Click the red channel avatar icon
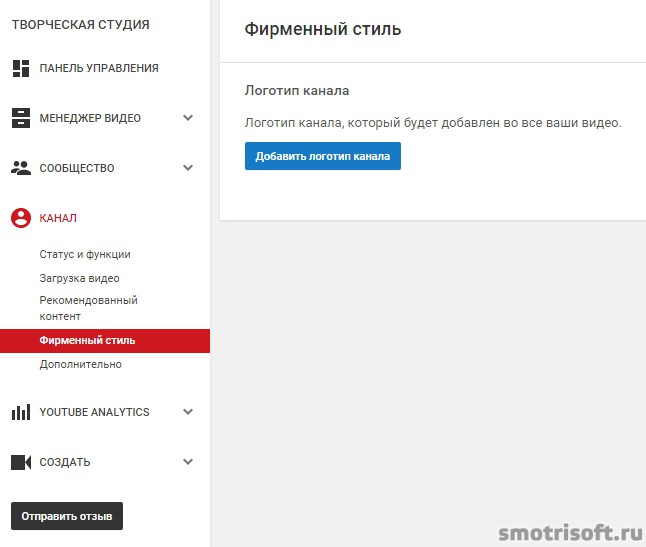This screenshot has width=646, height=547. [21, 218]
